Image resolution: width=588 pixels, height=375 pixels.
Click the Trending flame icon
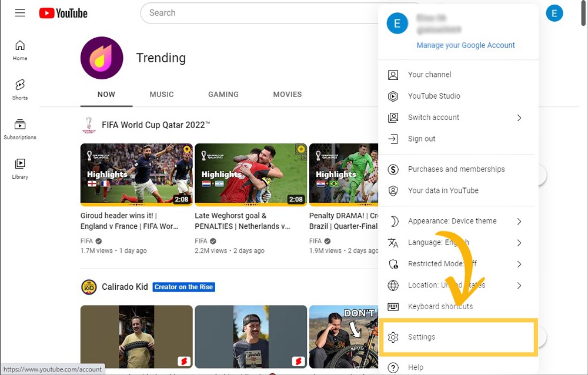pos(102,58)
